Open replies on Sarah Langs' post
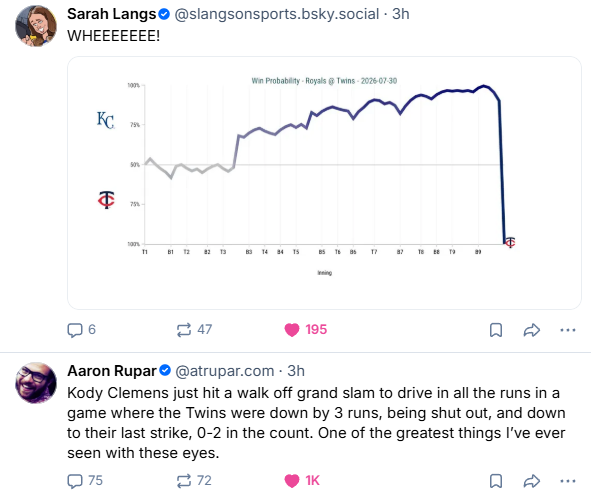 point(81,330)
